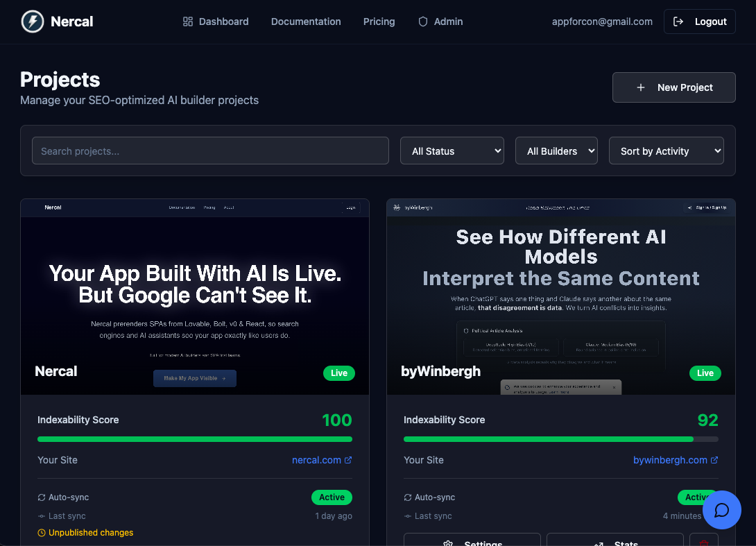Click the byWinbergh score value 92

pos(707,420)
